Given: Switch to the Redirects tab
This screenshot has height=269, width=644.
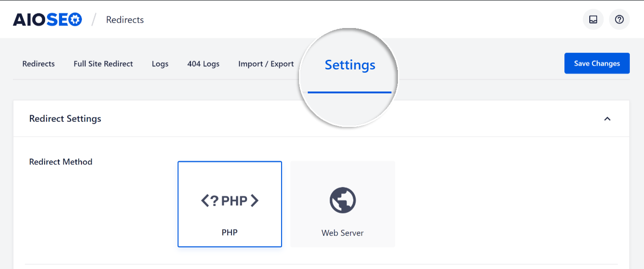Looking at the screenshot, I should pyautogui.click(x=39, y=64).
